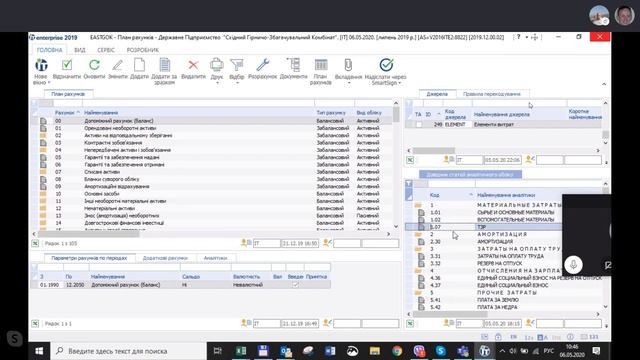Expand folder 5 ПРОЧИЕ ЗАТРАТЫ

click(418, 293)
